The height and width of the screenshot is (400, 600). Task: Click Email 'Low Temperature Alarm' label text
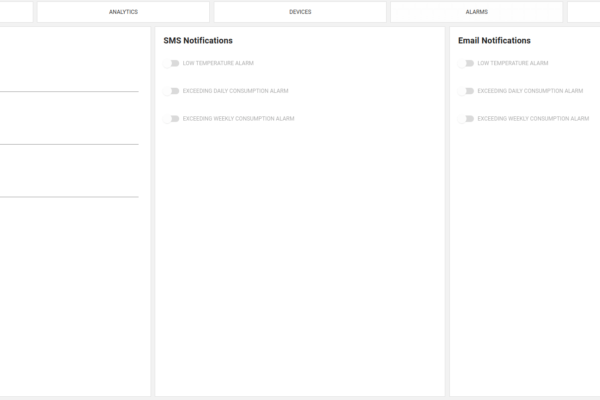tap(513, 63)
